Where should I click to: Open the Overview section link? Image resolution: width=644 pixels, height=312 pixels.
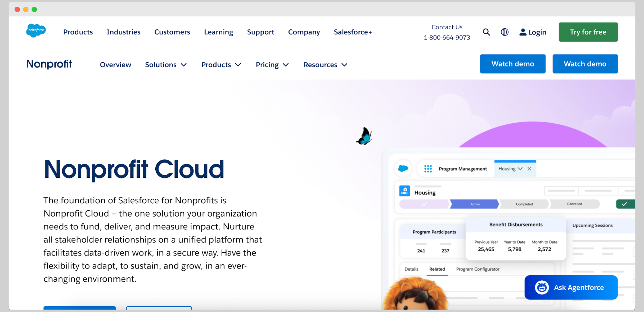[115, 65]
